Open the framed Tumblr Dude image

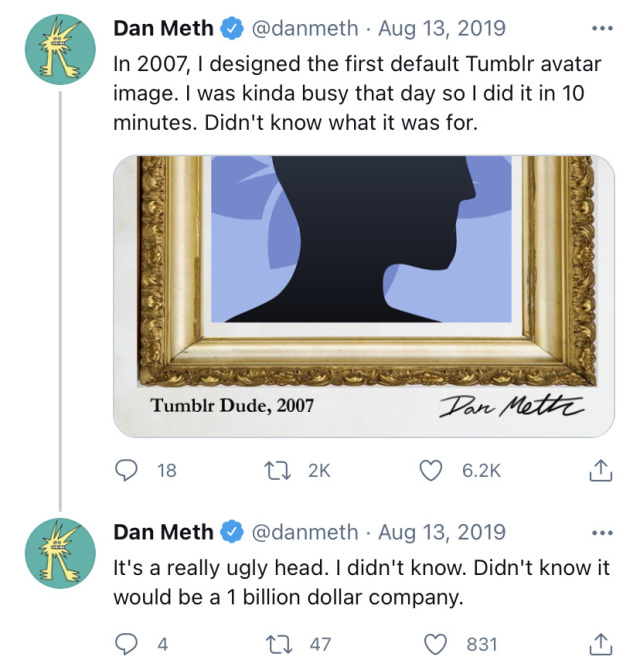363,296
